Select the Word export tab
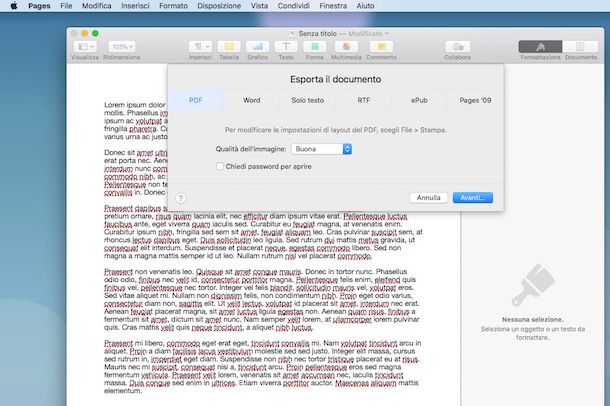Viewport: 610px width, 406px height. (252, 100)
